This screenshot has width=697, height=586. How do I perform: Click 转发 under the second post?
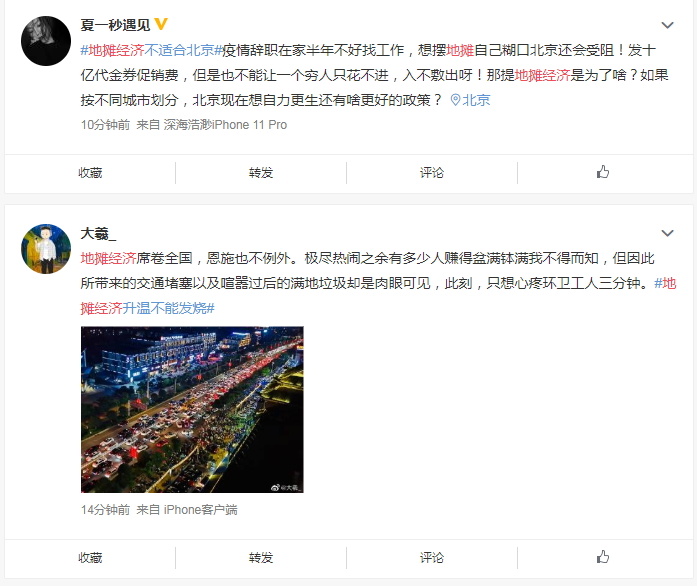[x=261, y=558]
